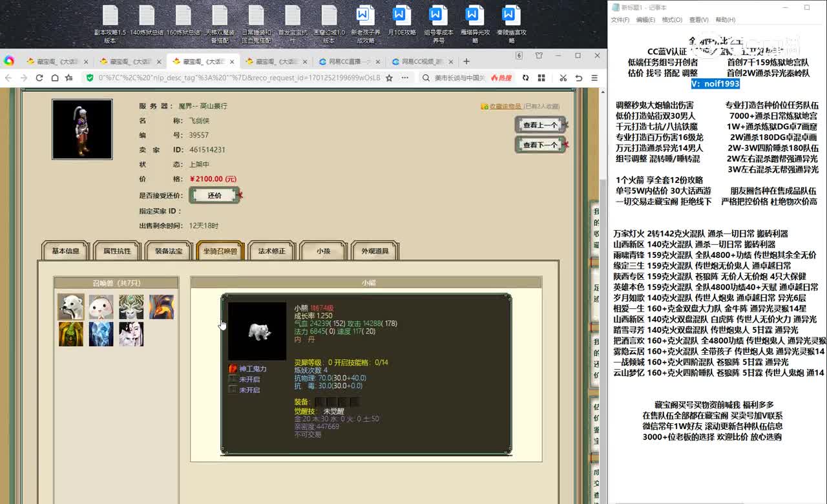Open Notepad 编辑(E) menu

645,20
